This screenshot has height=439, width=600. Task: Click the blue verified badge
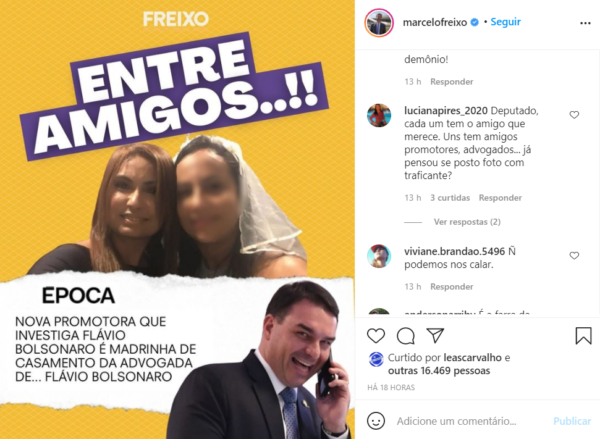coord(474,22)
